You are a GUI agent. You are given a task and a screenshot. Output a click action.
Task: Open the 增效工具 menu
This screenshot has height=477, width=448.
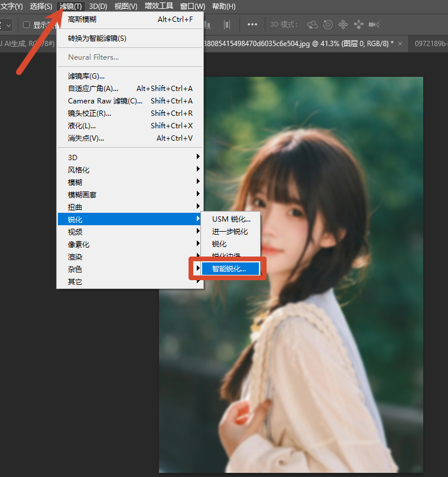(x=159, y=6)
